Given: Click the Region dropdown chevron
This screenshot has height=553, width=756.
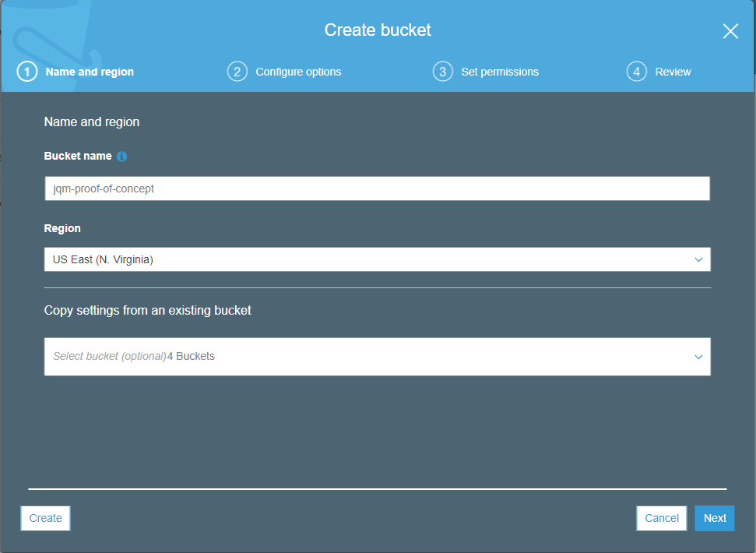Looking at the screenshot, I should (700, 259).
